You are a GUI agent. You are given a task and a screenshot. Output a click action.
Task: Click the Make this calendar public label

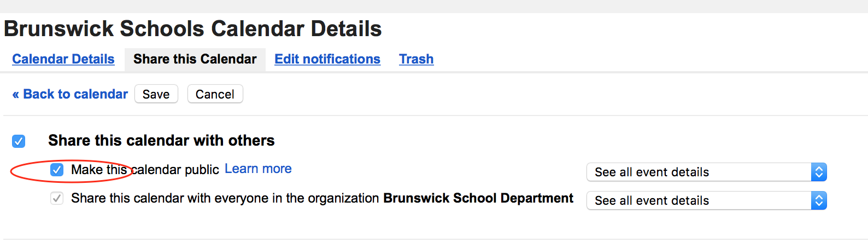145,170
